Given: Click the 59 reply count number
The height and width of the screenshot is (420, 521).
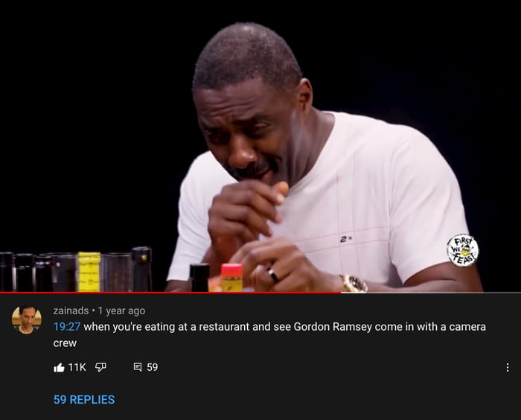Looking at the screenshot, I should (x=152, y=367).
